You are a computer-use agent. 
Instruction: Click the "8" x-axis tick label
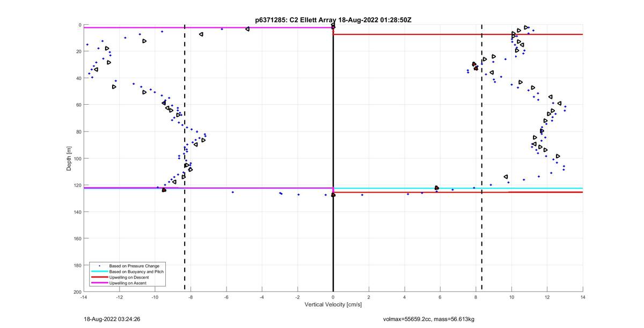(476, 297)
